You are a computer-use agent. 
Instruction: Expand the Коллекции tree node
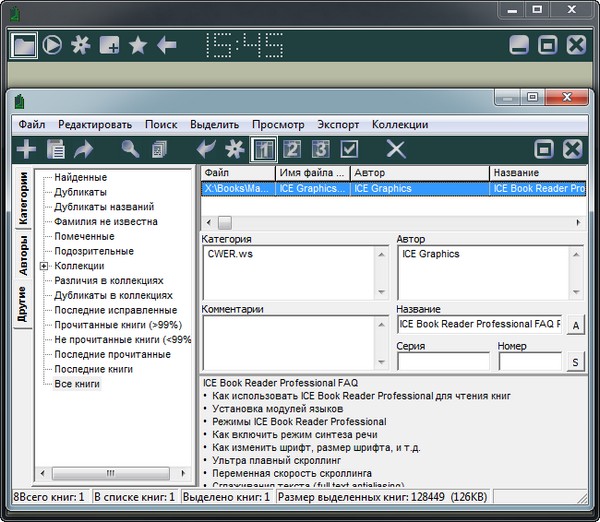click(x=44, y=266)
